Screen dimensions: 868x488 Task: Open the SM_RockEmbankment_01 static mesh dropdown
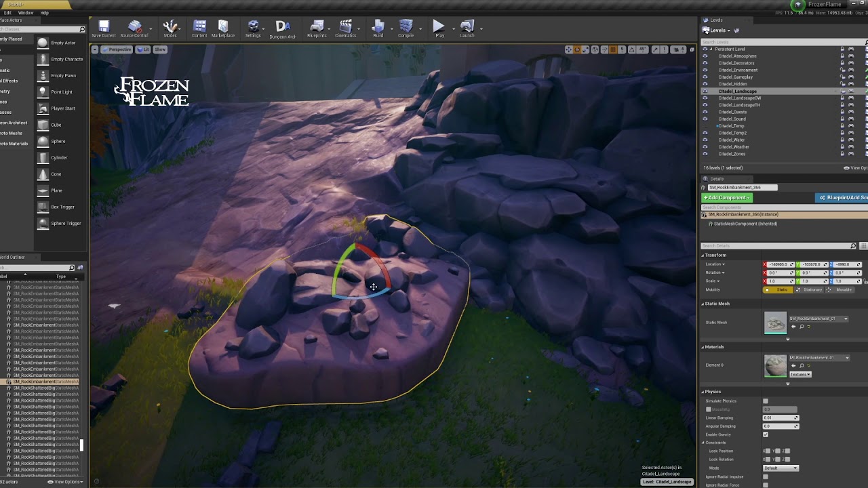pos(818,319)
